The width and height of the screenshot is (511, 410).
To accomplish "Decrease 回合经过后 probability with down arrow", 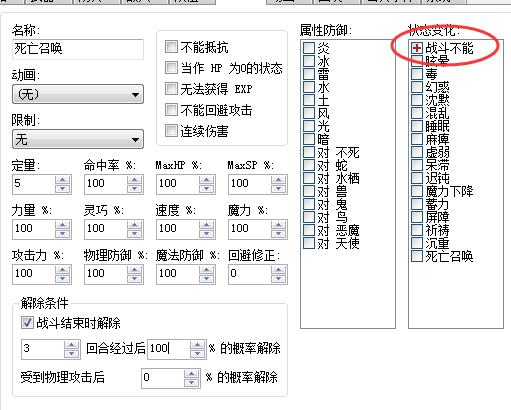I will point(198,354).
